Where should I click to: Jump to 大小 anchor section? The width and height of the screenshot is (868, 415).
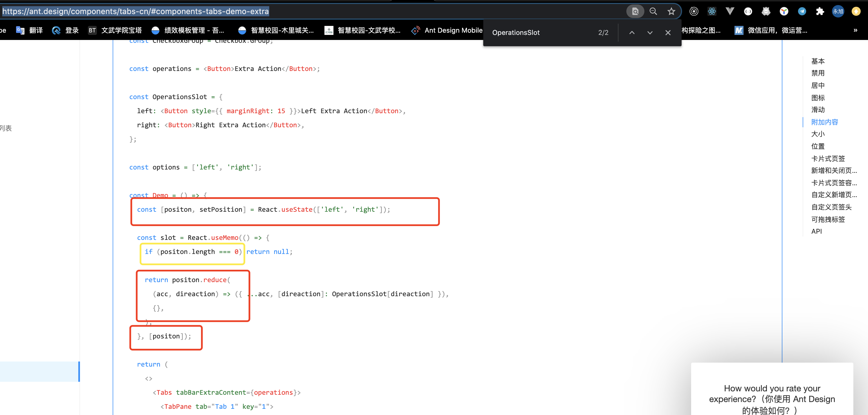[x=818, y=134]
